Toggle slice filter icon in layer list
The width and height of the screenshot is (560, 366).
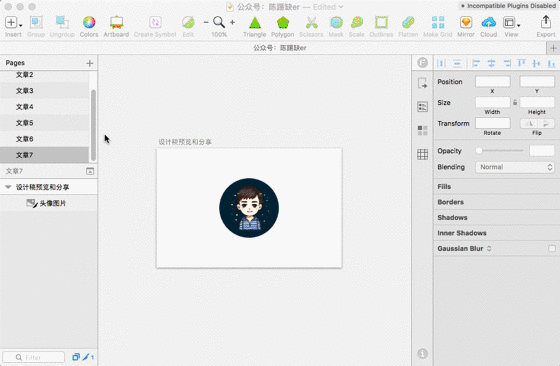86,357
